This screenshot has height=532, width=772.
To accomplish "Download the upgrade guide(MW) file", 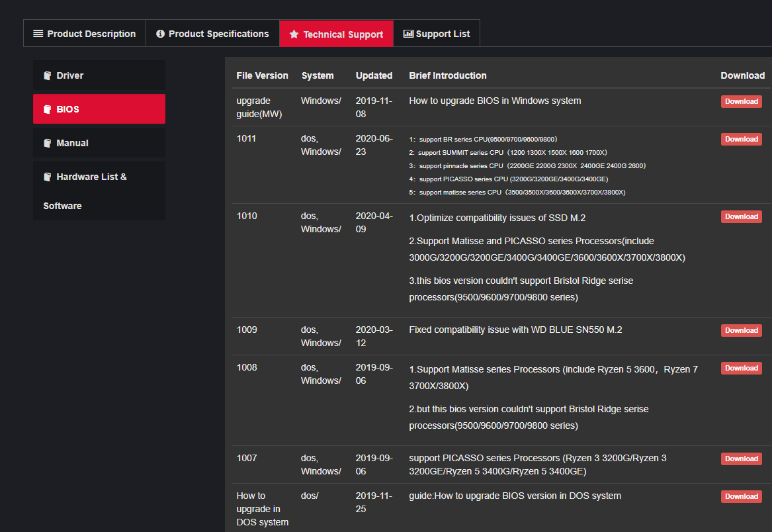I will tap(741, 101).
